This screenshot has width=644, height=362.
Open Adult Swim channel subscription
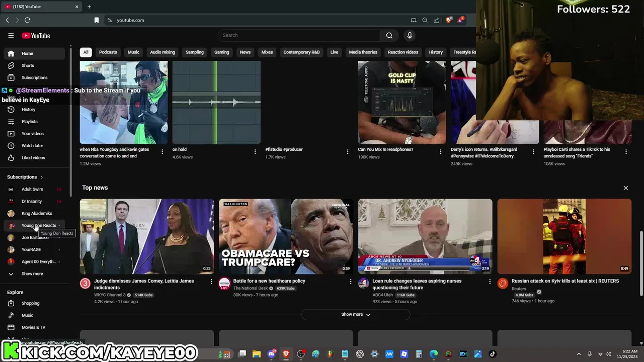click(x=34, y=189)
